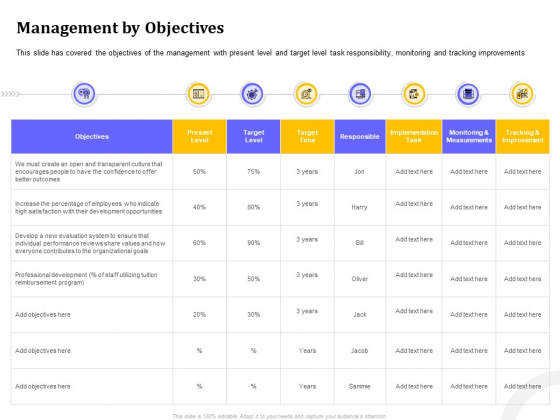The image size is (560, 420).
Task: Select Oliver's Implementation Task 'Add text here'
Action: point(414,275)
